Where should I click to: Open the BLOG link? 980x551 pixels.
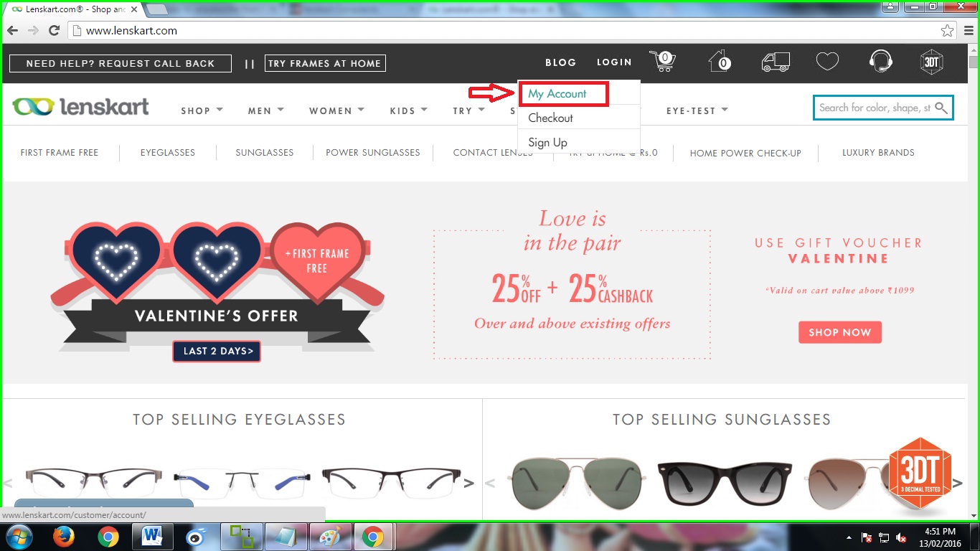tap(560, 62)
